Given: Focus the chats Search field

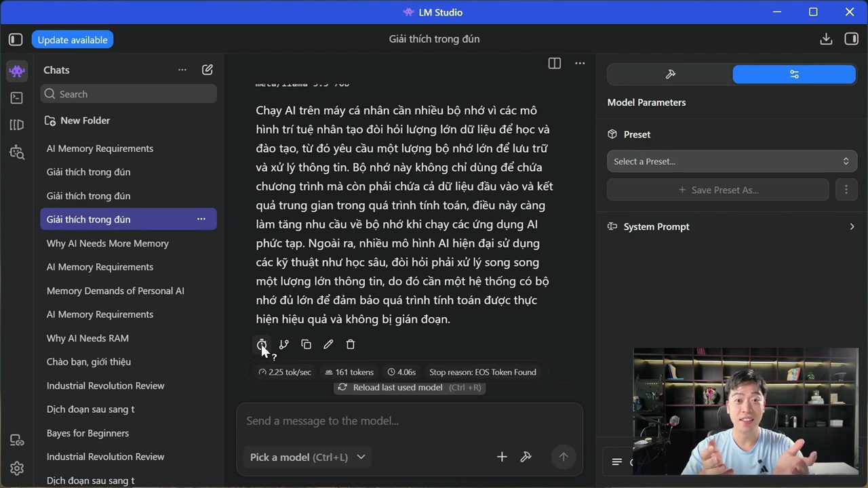Looking at the screenshot, I should tap(129, 94).
